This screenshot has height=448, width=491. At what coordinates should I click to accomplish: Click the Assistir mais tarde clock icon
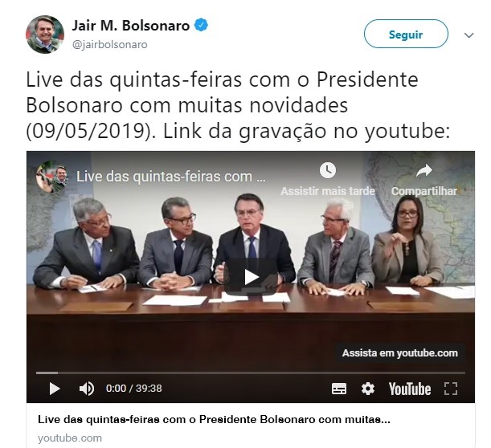tap(328, 170)
